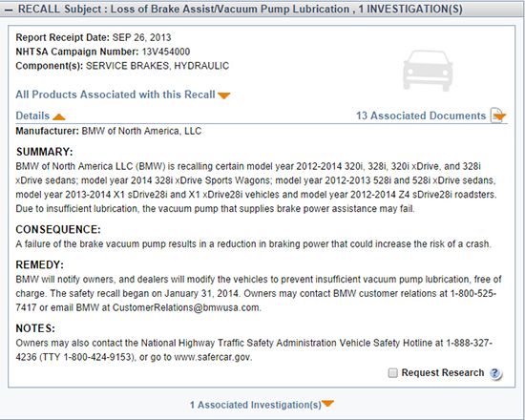Click the Request Research label text
This screenshot has width=525, height=420.
coord(443,373)
